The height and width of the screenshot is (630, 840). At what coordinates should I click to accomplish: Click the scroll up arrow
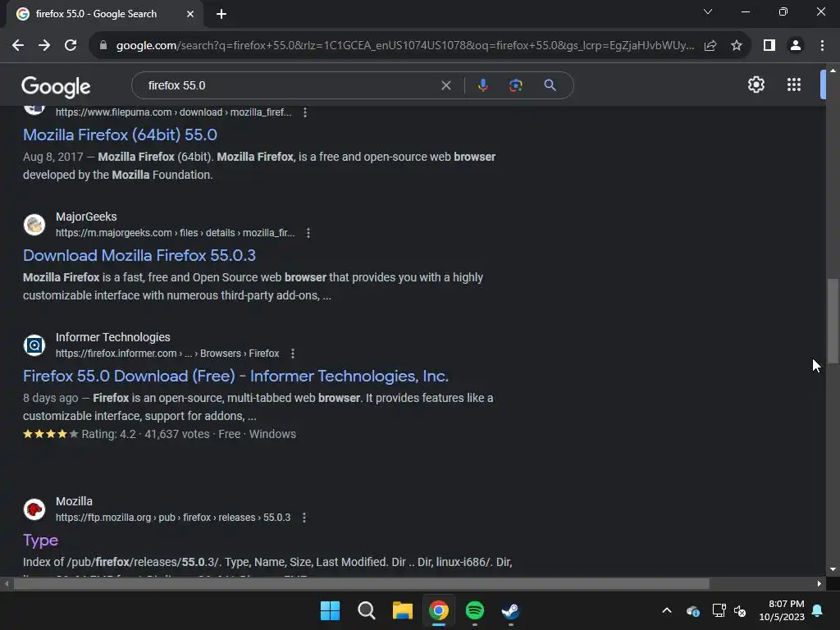coord(833,71)
